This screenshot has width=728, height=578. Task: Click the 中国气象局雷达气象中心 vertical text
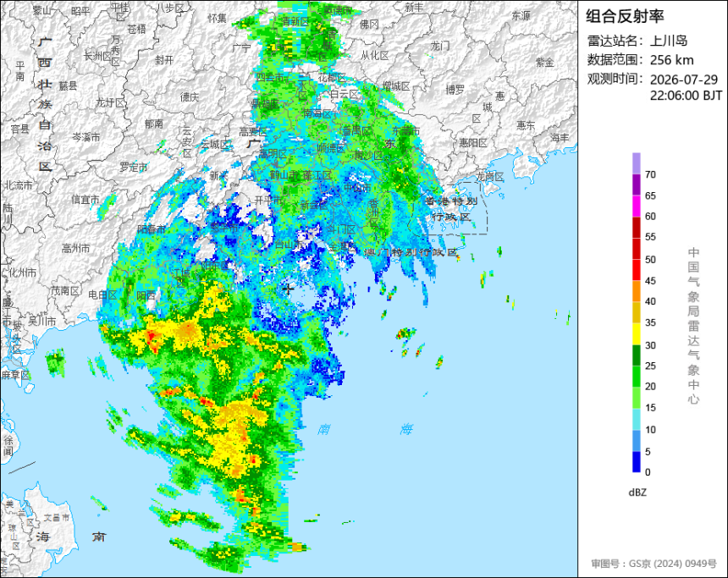point(693,326)
